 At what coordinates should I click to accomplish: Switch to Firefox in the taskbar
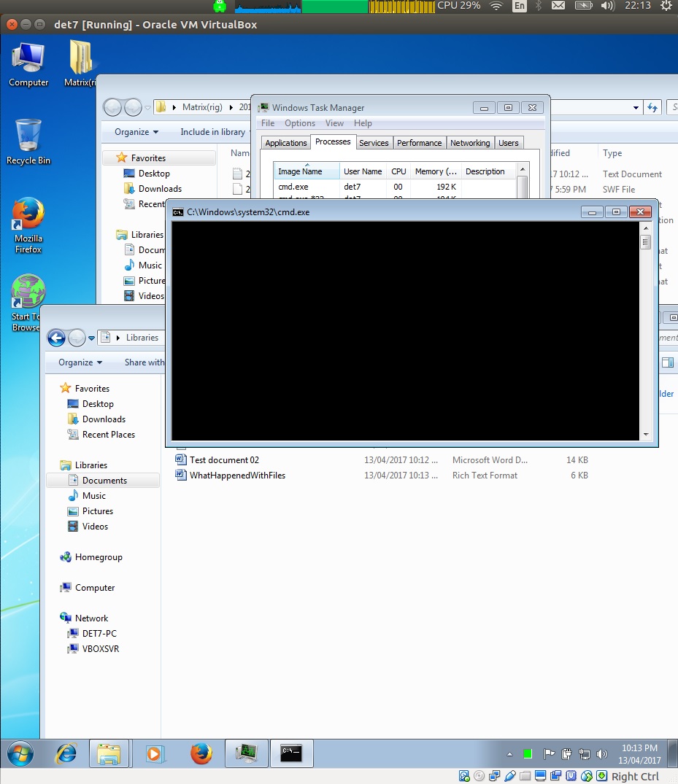pyautogui.click(x=201, y=753)
